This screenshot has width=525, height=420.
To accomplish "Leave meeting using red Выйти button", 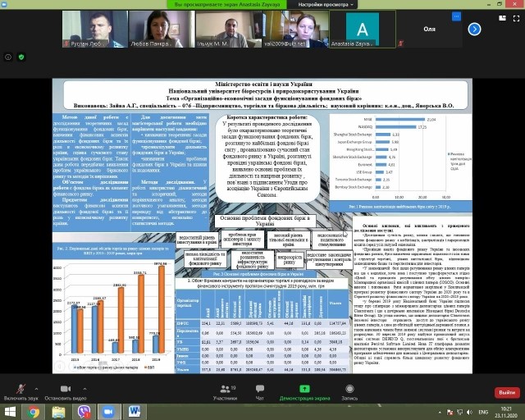I will [507, 393].
